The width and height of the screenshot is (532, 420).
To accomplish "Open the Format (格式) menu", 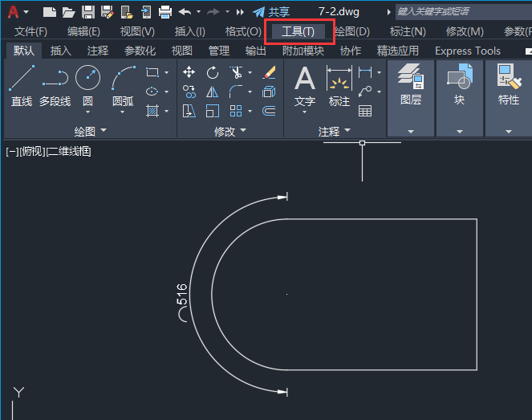I will coord(243,31).
